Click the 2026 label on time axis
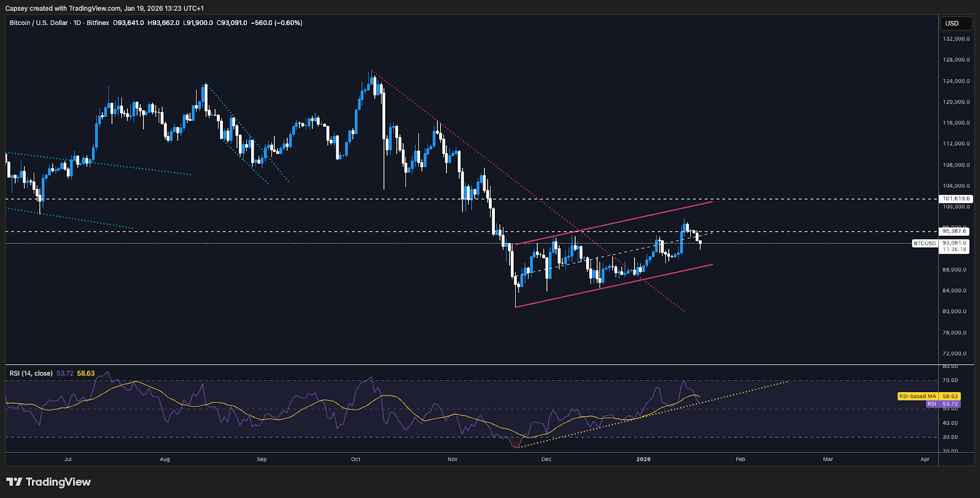 pos(643,459)
